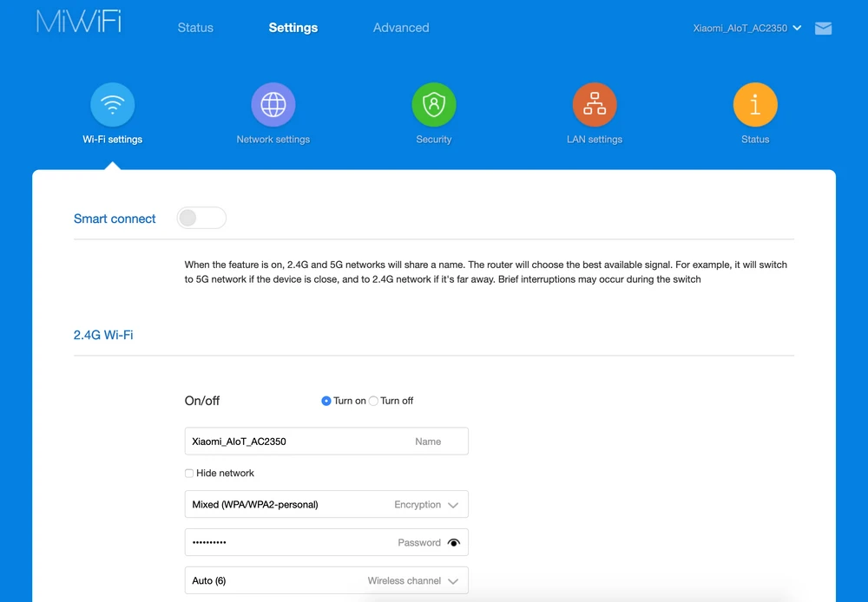
Task: Select the Turn off radio button
Action: [x=372, y=401]
